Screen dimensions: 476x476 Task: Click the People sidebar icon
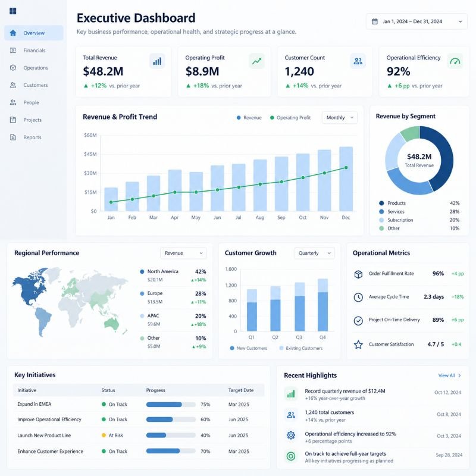pos(12,102)
